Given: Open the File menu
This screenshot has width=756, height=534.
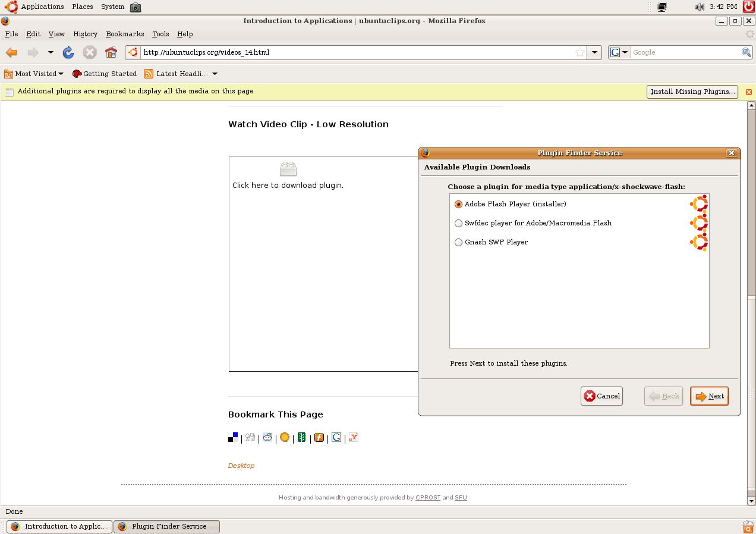Looking at the screenshot, I should coord(11,34).
